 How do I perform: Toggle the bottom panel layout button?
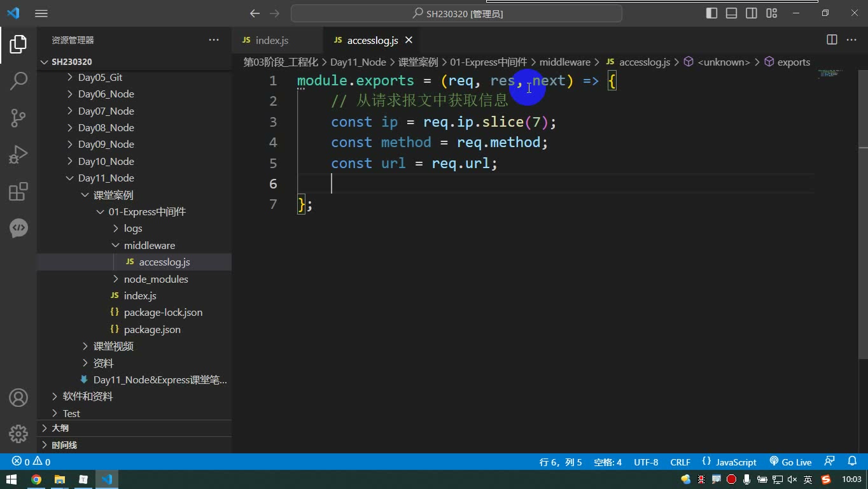pyautogui.click(x=732, y=13)
